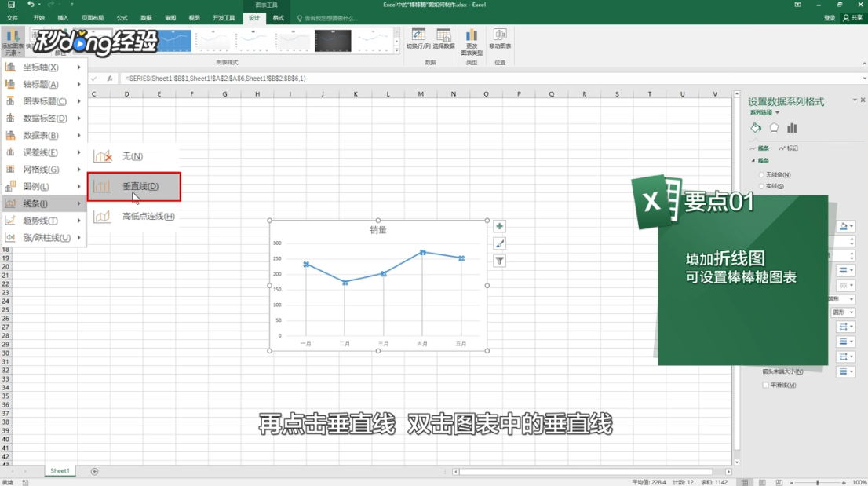Open the Chart Title submenu
The image size is (868, 486).
44,101
